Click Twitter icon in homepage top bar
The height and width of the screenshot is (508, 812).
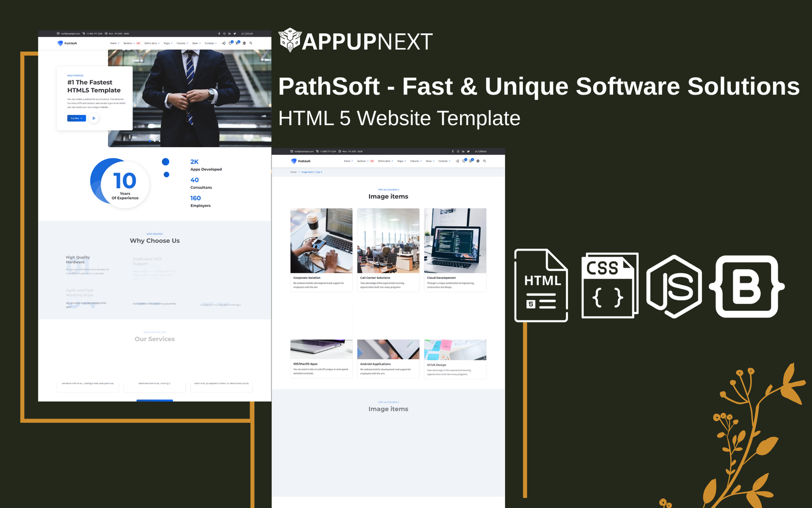point(234,34)
